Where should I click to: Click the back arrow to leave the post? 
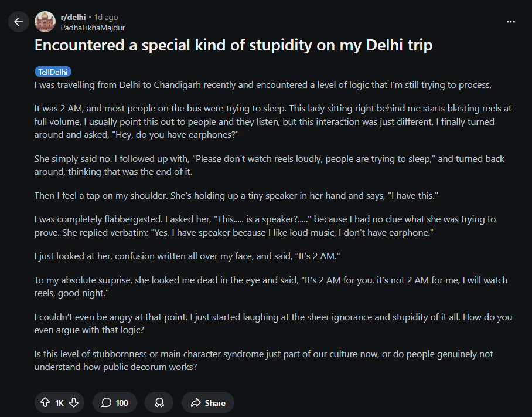click(x=18, y=22)
